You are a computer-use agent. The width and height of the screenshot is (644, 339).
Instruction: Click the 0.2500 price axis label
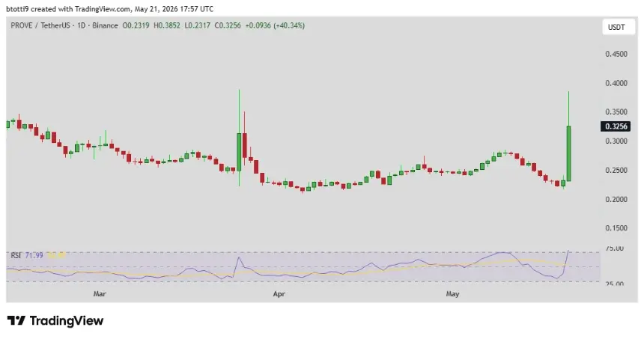[x=616, y=171]
